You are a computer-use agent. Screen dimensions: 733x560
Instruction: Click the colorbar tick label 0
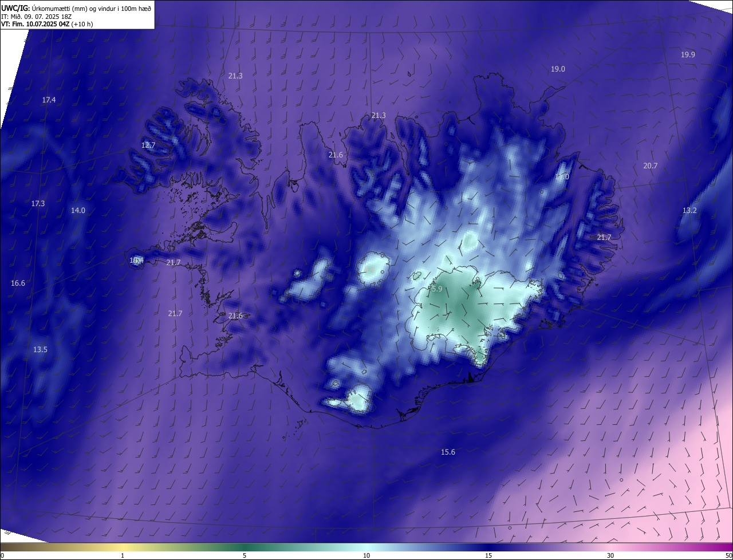(2, 555)
